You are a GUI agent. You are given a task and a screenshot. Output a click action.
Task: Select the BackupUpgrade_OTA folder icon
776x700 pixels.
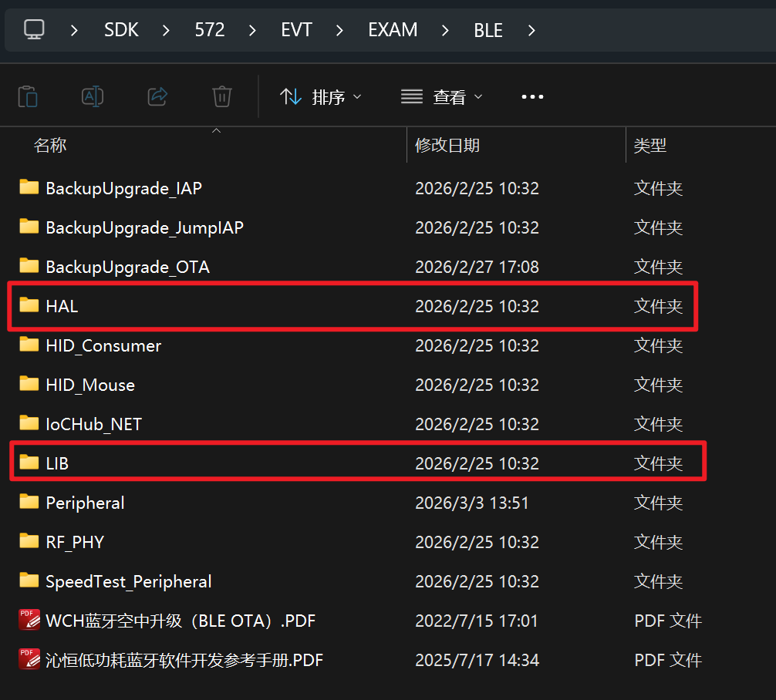click(x=29, y=266)
